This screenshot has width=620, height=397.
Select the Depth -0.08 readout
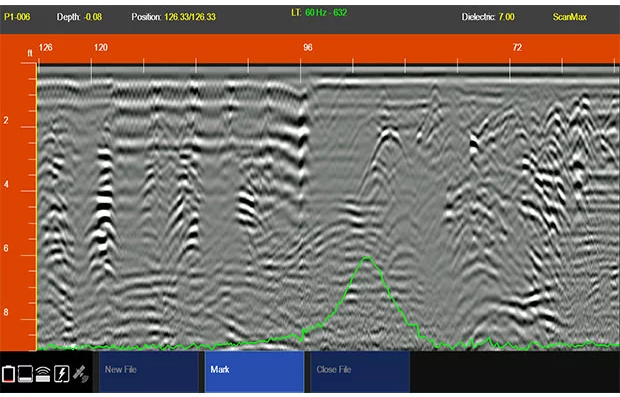[79, 17]
